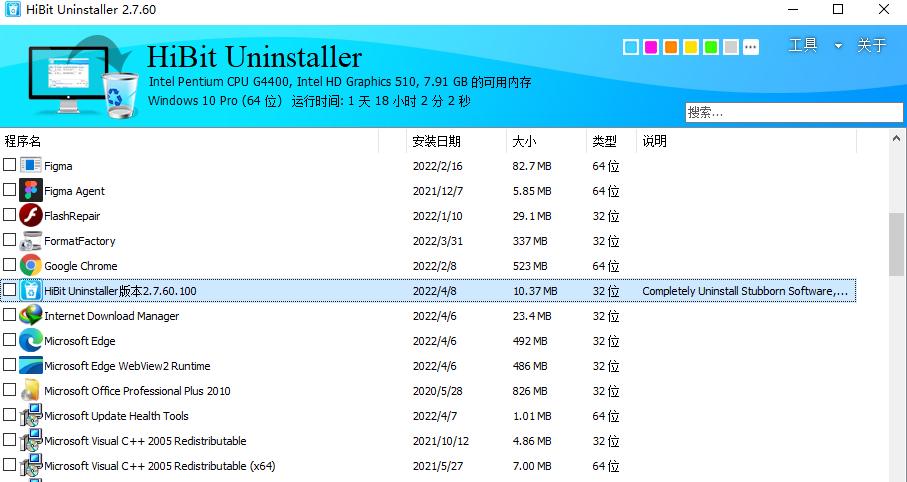
Task: Click the Google Chrome icon
Action: [31, 266]
